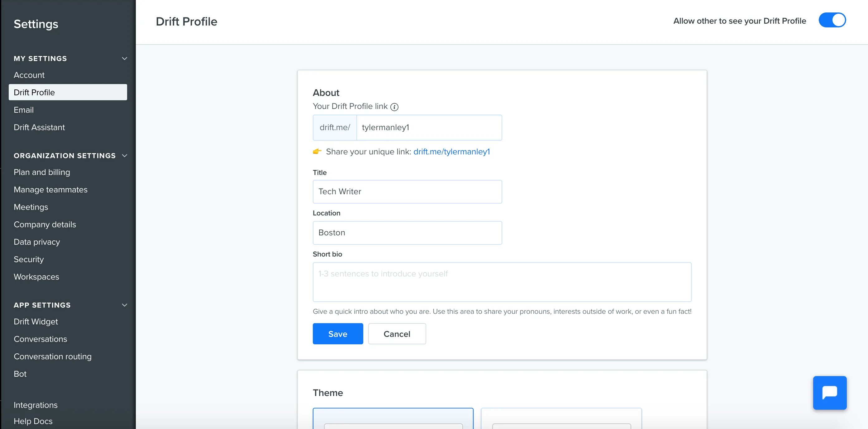Select the first theme thumbnail
868x429 pixels.
(x=393, y=418)
